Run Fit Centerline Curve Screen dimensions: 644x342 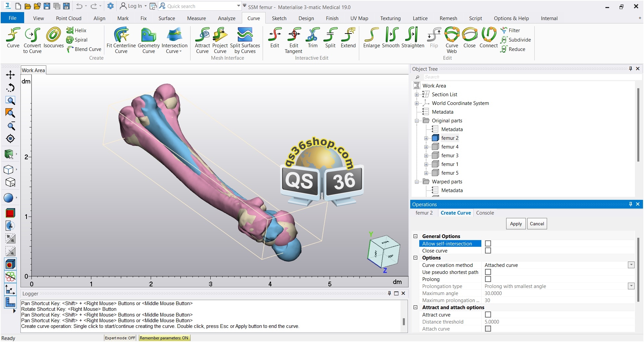[121, 41]
